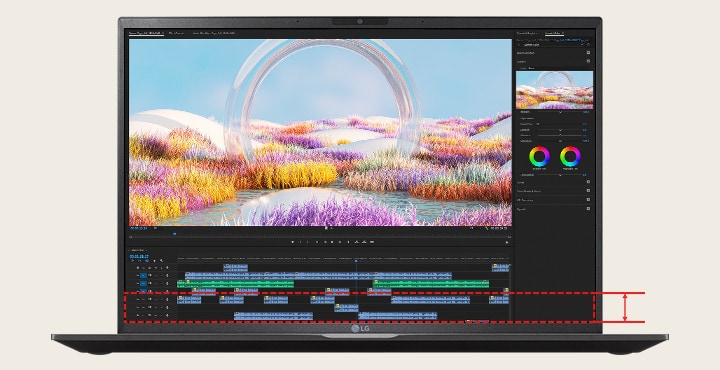Select the second green clip in timeline
The height and width of the screenshot is (370, 720).
click(431, 284)
